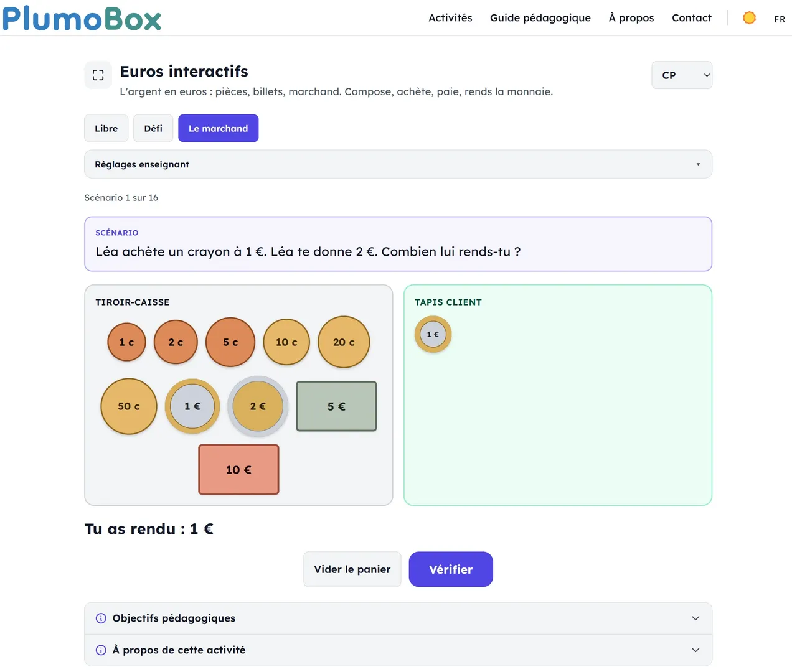Screen dimensions: 792x672
Task: Expand Objectifs pédagogiques section
Action: pos(398,618)
